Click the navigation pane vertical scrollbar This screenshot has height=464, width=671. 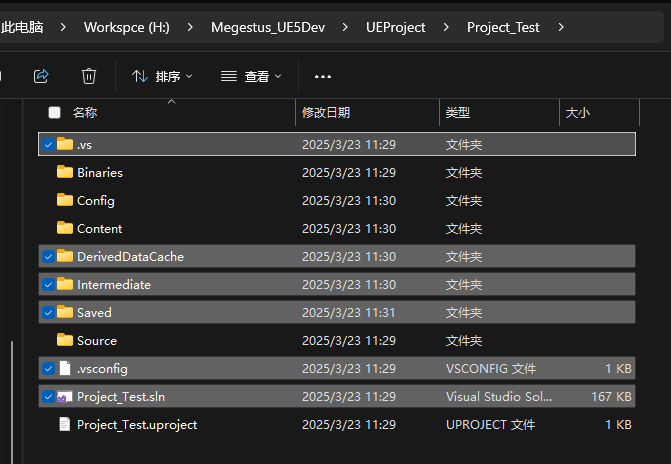tap(12, 402)
